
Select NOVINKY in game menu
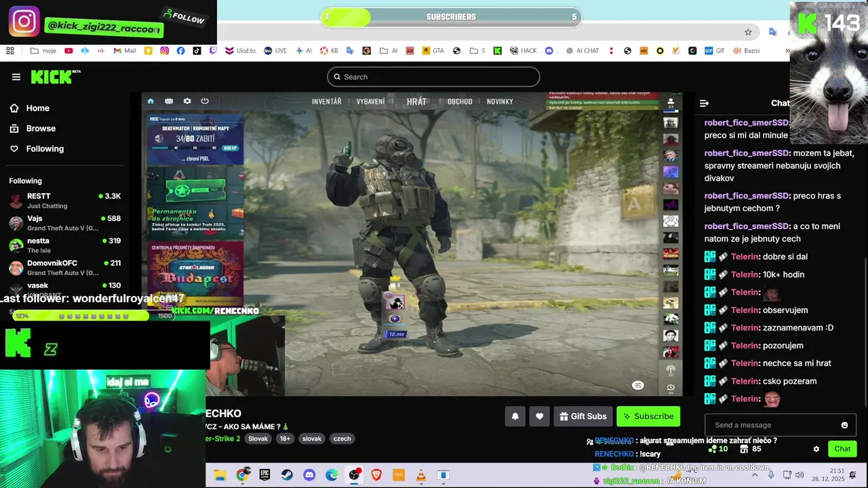coord(500,102)
